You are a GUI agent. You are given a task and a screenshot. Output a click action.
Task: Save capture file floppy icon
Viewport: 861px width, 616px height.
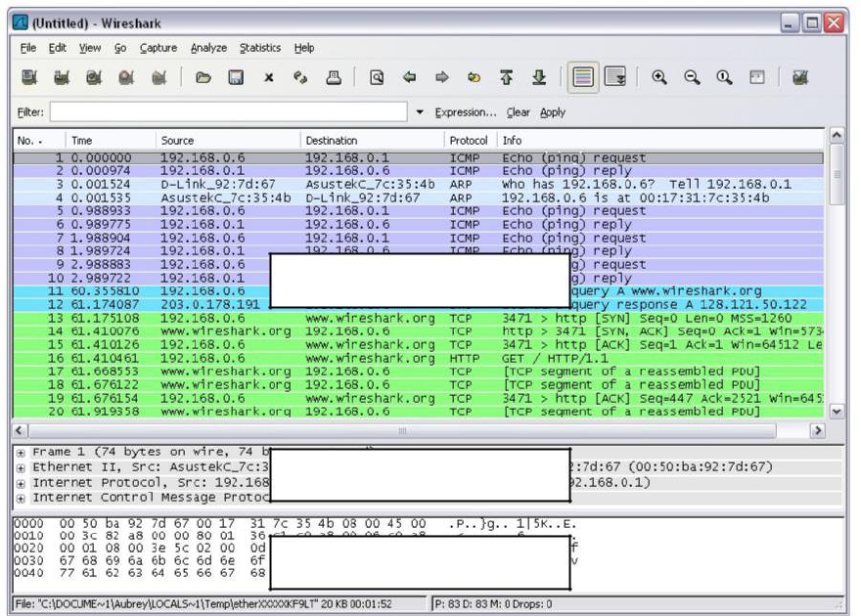click(236, 77)
